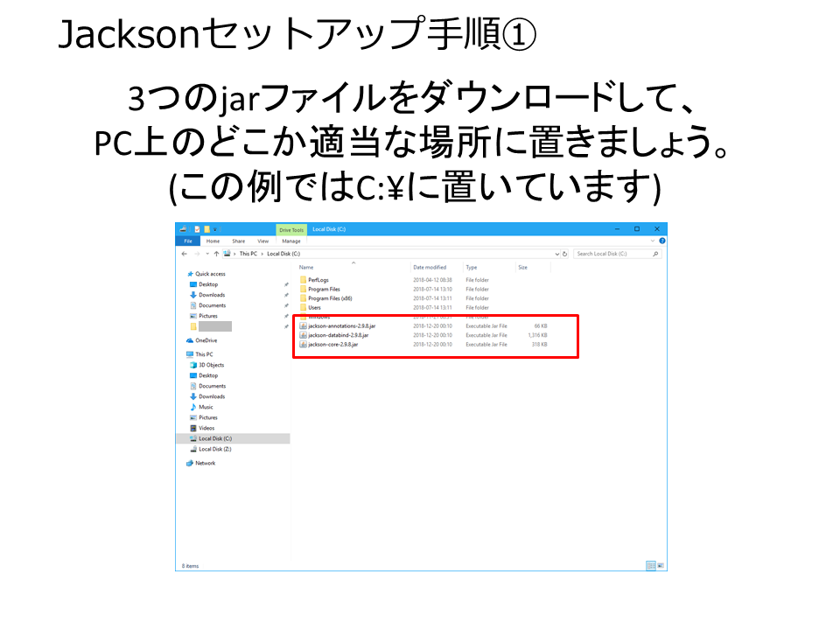The width and height of the screenshot is (840, 630).
Task: Click the 66 KB size of jackson-annotations
Action: click(x=541, y=326)
